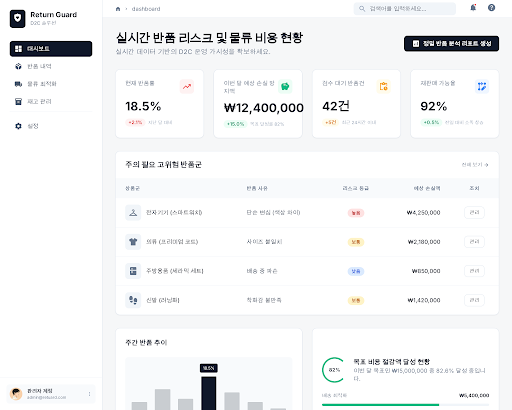Click the 반품 내역 box icon
Viewport: 512px width, 410px height.
(x=18, y=66)
